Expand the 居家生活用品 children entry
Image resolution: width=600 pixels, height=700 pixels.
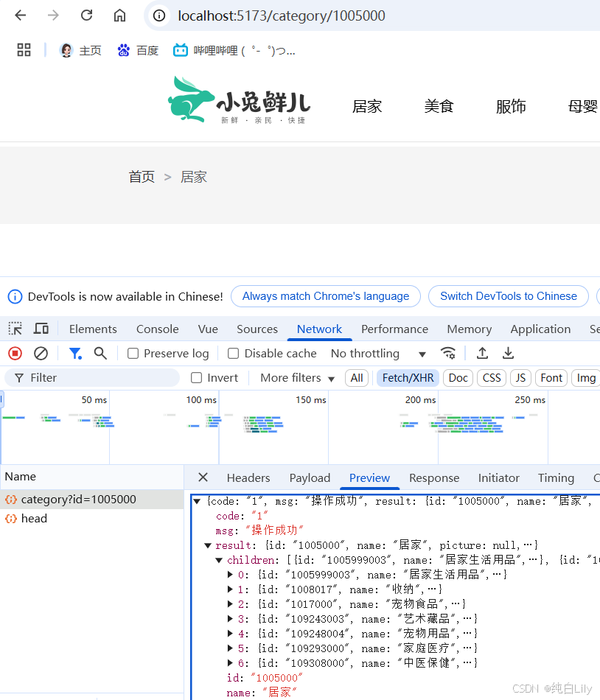click(x=229, y=573)
